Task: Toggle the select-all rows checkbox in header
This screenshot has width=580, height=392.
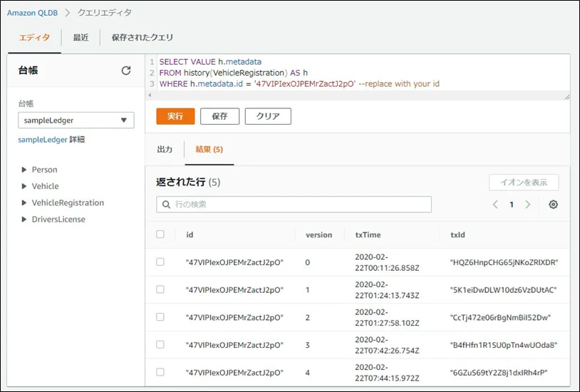Action: point(160,234)
